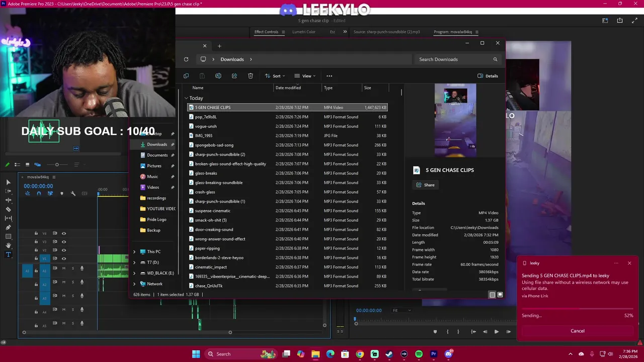
Task: Select the Program: movalw84kq tab
Action: (x=453, y=32)
